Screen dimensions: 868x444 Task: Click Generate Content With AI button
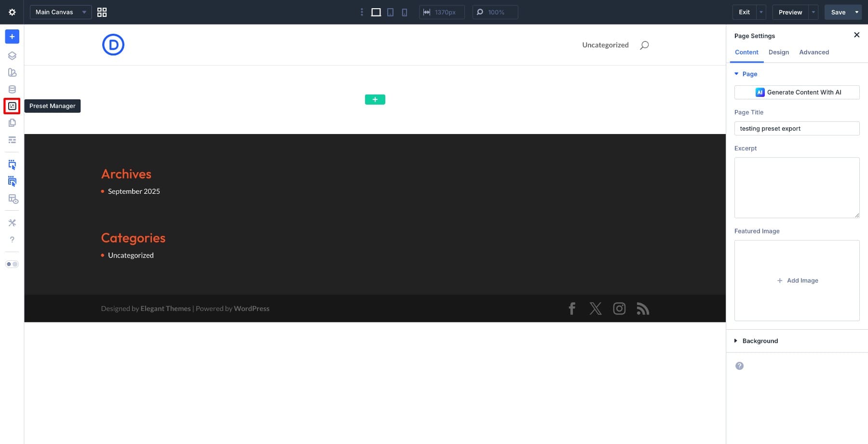(x=797, y=92)
